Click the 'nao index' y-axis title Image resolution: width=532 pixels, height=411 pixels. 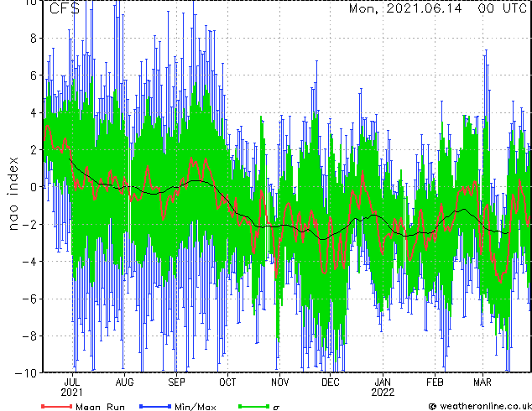[x=13, y=194]
